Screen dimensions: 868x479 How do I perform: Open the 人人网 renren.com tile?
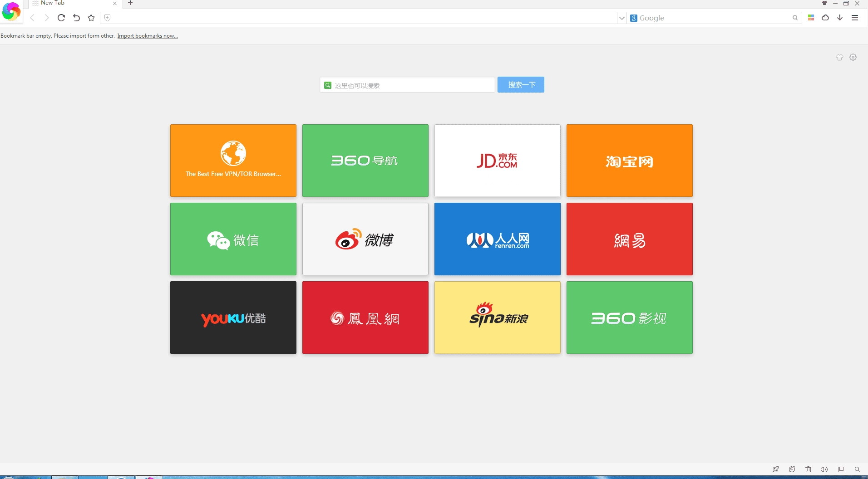pos(498,239)
